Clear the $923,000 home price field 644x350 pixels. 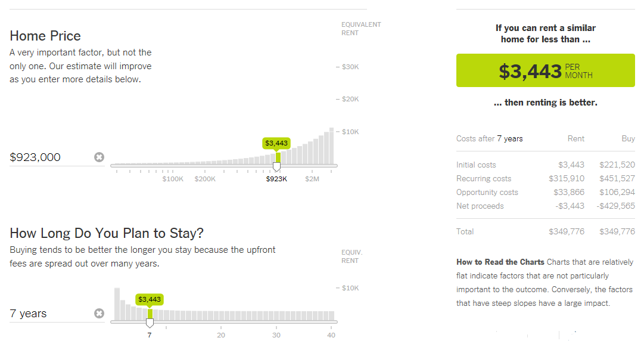coord(99,157)
